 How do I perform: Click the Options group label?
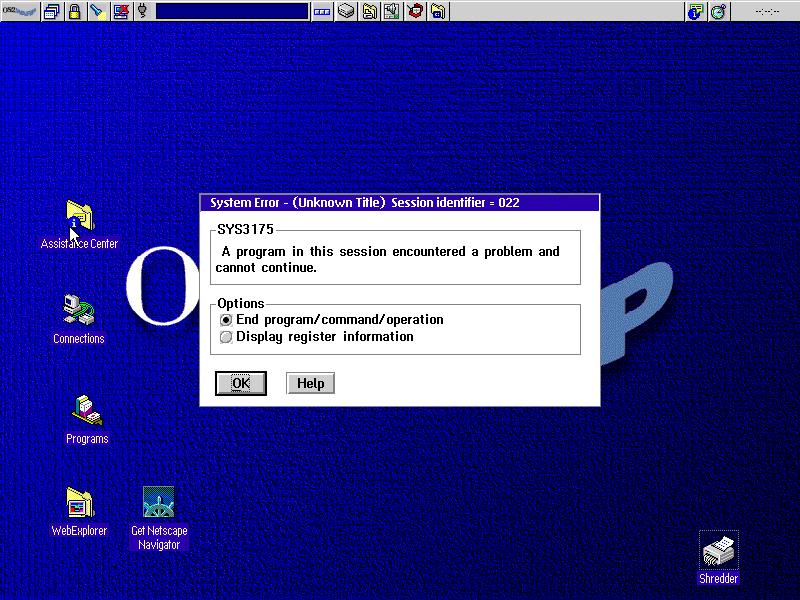point(241,304)
